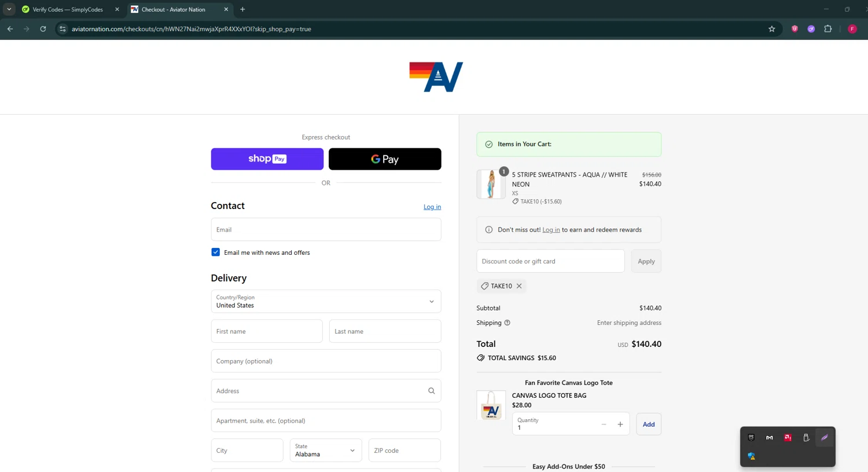Focus the Last name field
The width and height of the screenshot is (868, 472).
pyautogui.click(x=385, y=331)
